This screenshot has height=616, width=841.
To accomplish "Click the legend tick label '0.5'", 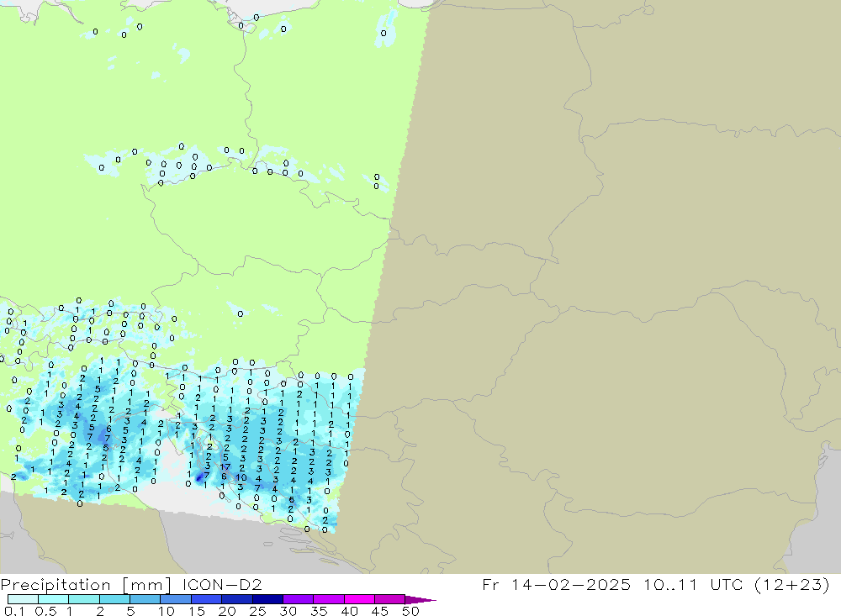I will coord(45,611).
